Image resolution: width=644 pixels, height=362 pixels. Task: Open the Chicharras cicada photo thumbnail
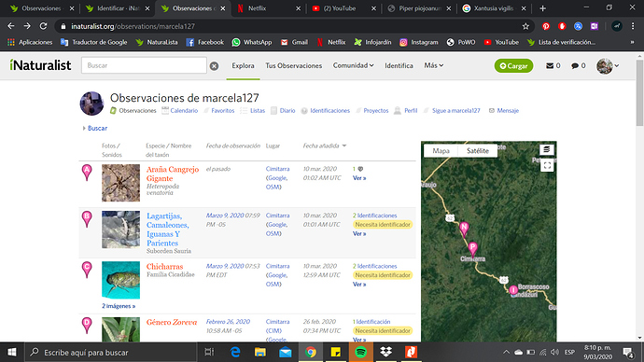tap(120, 280)
